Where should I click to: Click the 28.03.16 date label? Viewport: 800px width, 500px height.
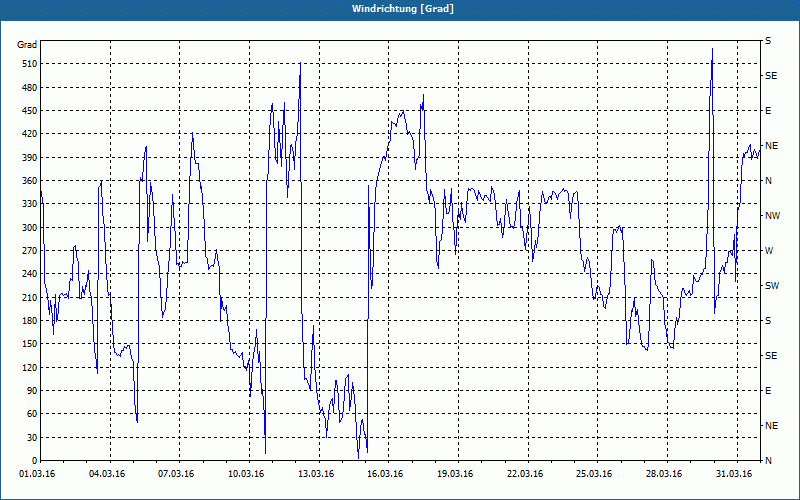pyautogui.click(x=664, y=474)
